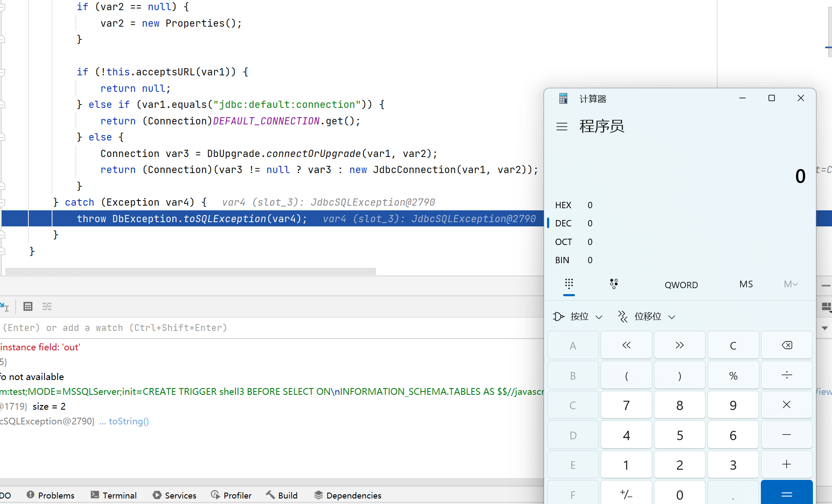Open the Services tool window
Image resolution: width=832 pixels, height=504 pixels.
click(174, 495)
